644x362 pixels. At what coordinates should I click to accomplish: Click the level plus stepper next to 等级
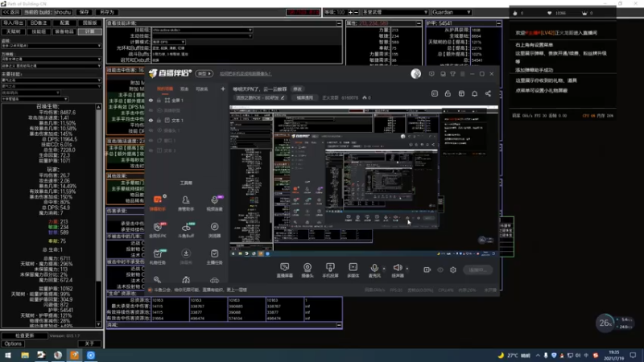350,12
